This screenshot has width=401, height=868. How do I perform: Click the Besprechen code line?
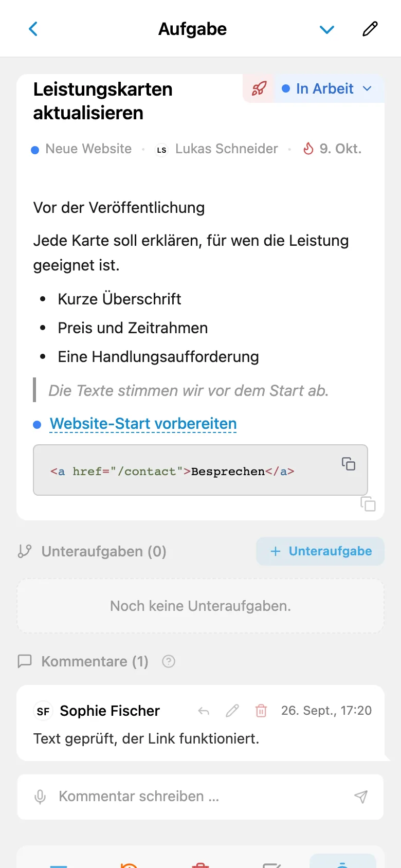tap(172, 472)
